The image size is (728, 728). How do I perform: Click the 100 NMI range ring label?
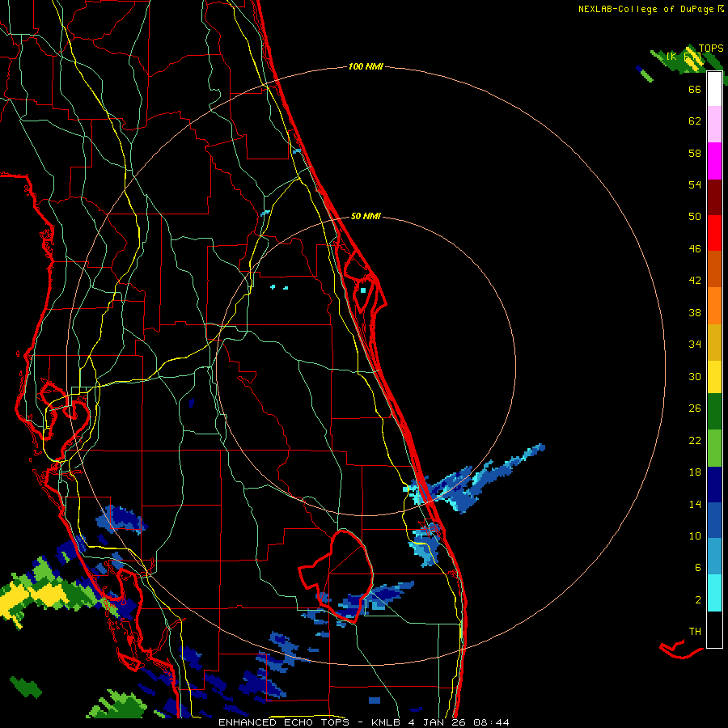(x=366, y=67)
